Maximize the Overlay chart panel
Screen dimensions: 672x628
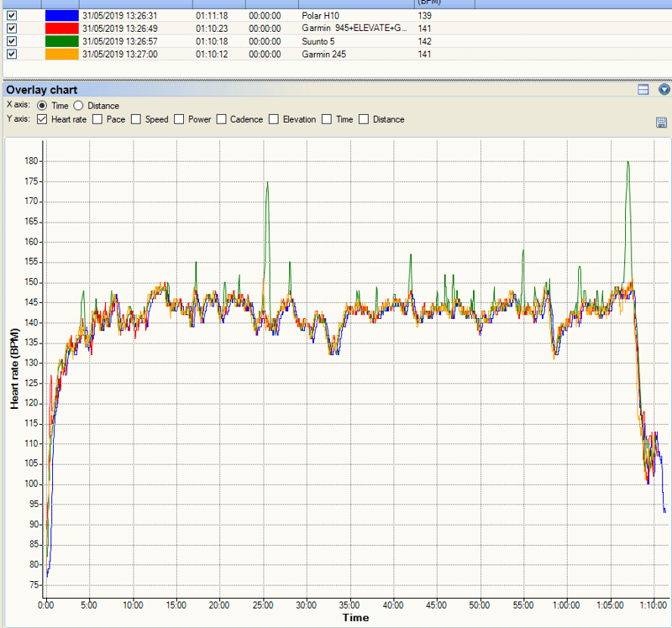(643, 89)
